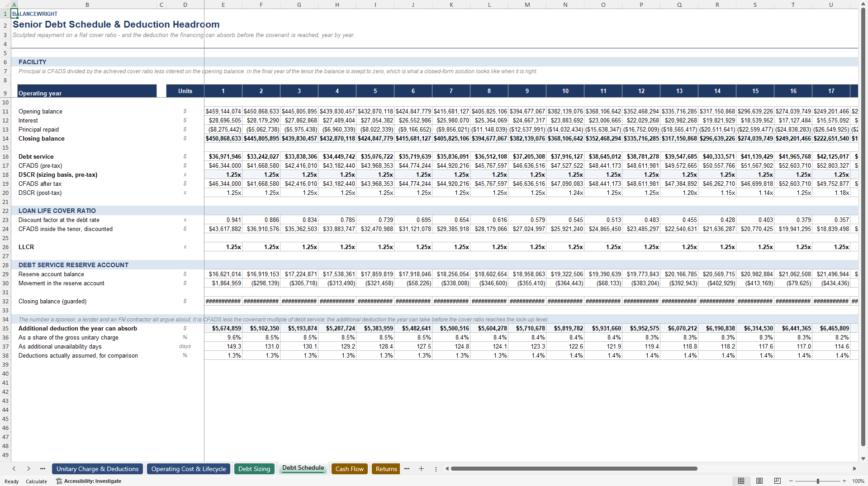
Task: Select Closing balance row label
Action: (x=41, y=138)
